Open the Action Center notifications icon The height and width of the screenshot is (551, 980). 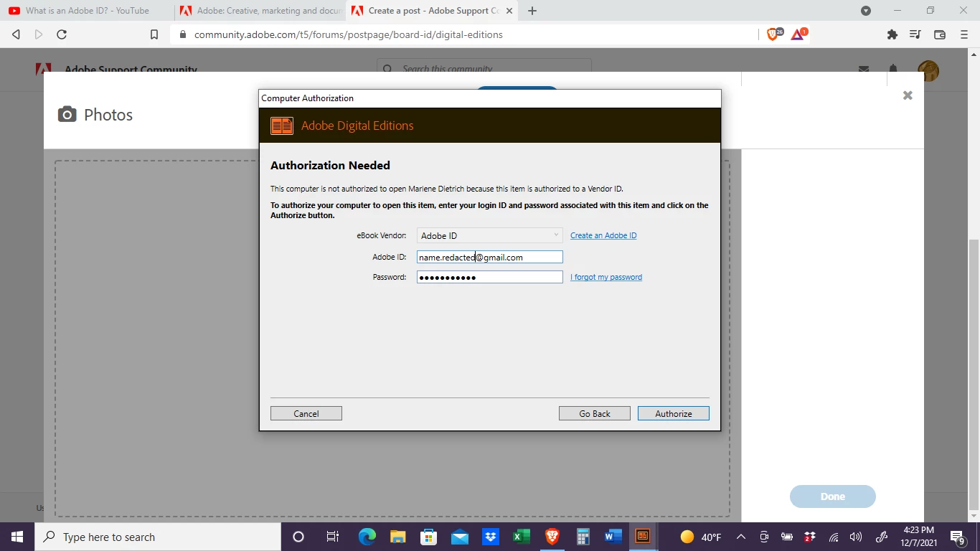(x=958, y=537)
